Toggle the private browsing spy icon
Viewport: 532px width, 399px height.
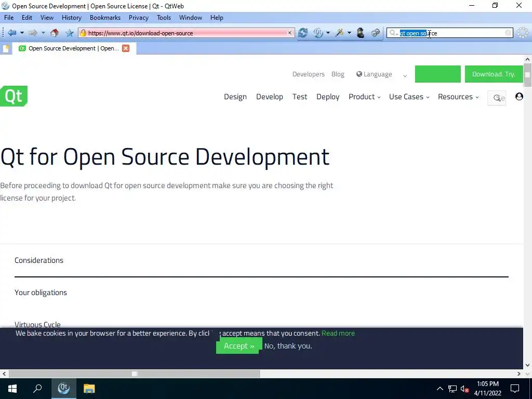(x=361, y=33)
